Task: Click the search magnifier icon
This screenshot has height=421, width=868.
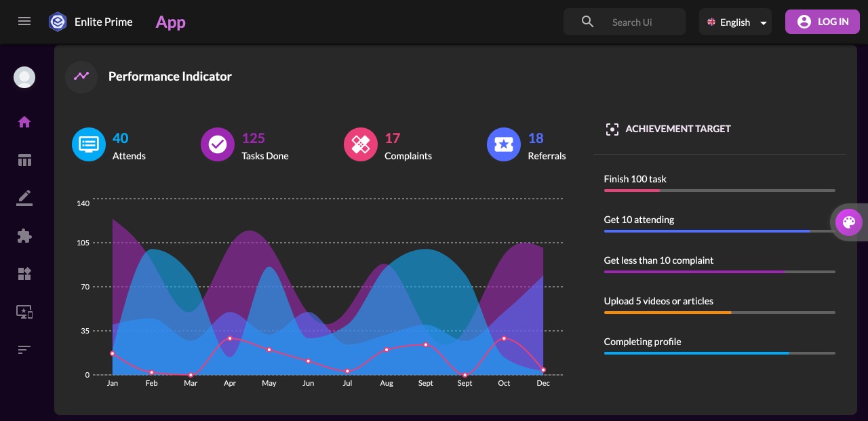Action: point(588,22)
